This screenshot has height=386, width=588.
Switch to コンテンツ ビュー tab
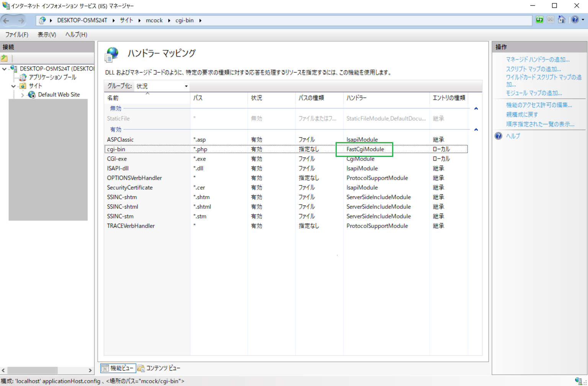point(159,368)
